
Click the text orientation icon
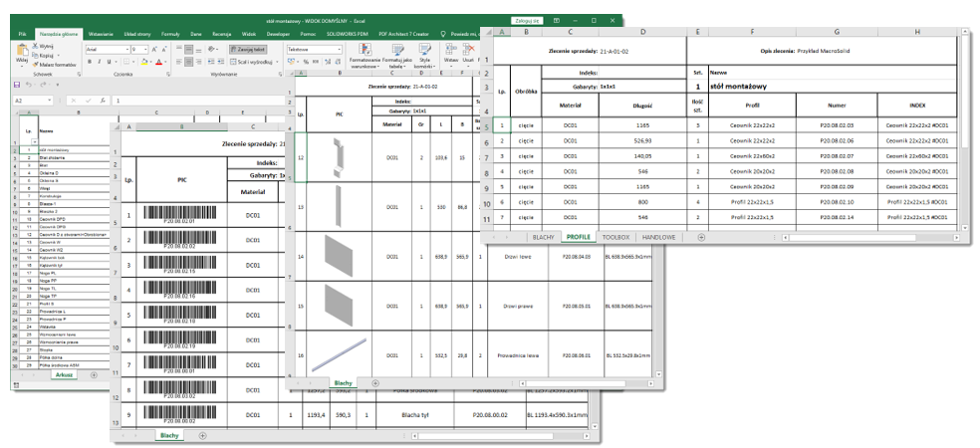click(211, 49)
